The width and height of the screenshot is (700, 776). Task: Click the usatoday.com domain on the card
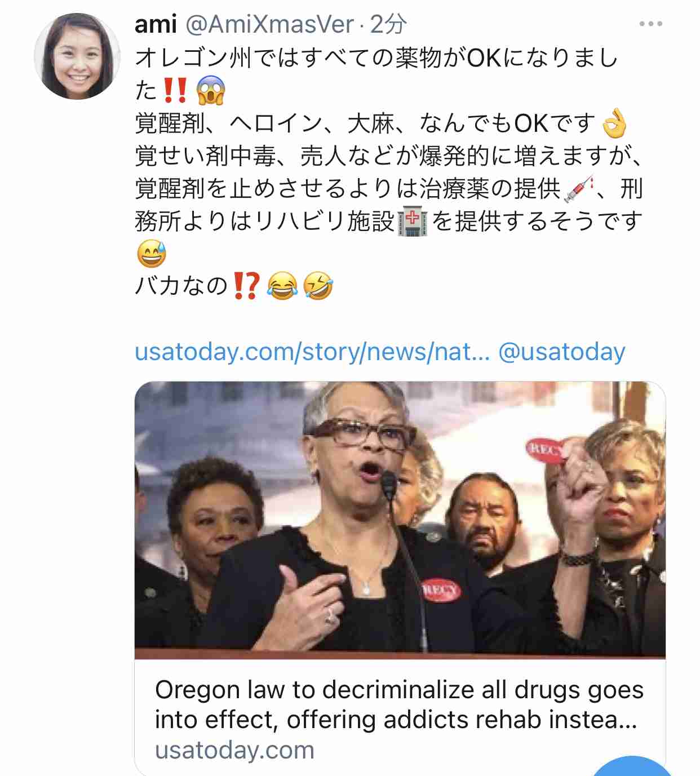[234, 750]
